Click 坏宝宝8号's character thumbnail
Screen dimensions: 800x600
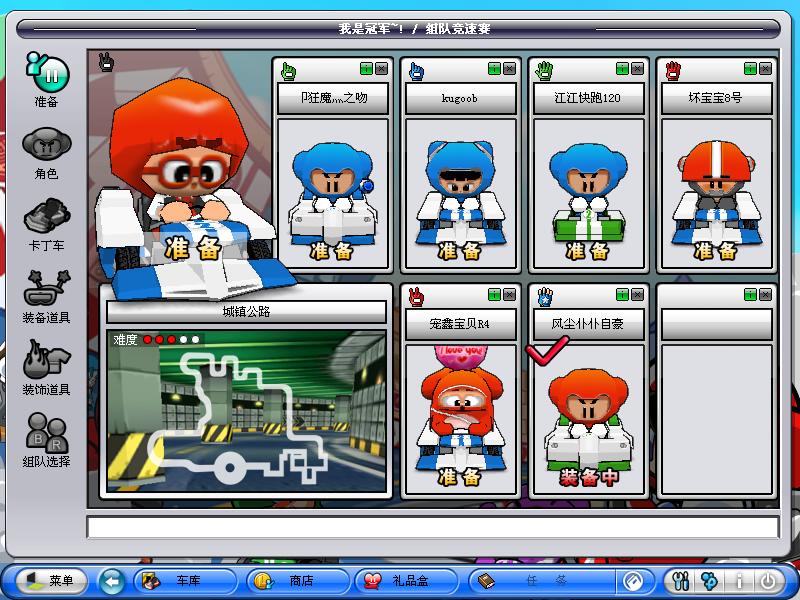point(716,194)
